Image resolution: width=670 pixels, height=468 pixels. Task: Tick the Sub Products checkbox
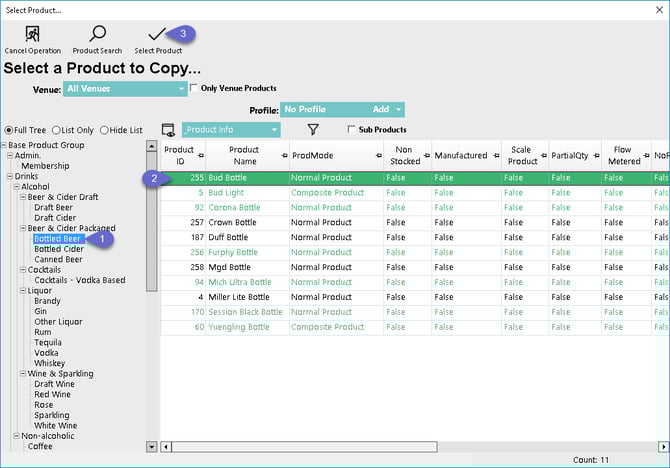[350, 129]
